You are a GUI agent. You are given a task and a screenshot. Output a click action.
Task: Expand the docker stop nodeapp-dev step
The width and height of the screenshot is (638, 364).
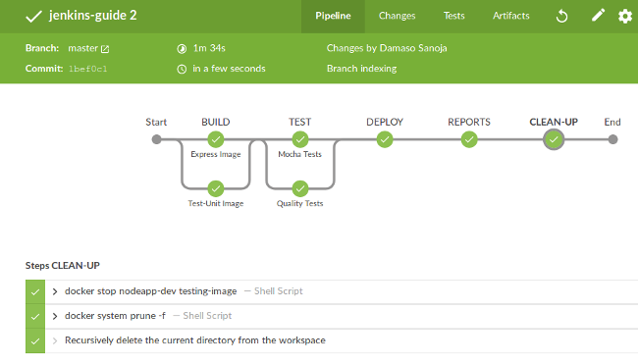coord(55,291)
